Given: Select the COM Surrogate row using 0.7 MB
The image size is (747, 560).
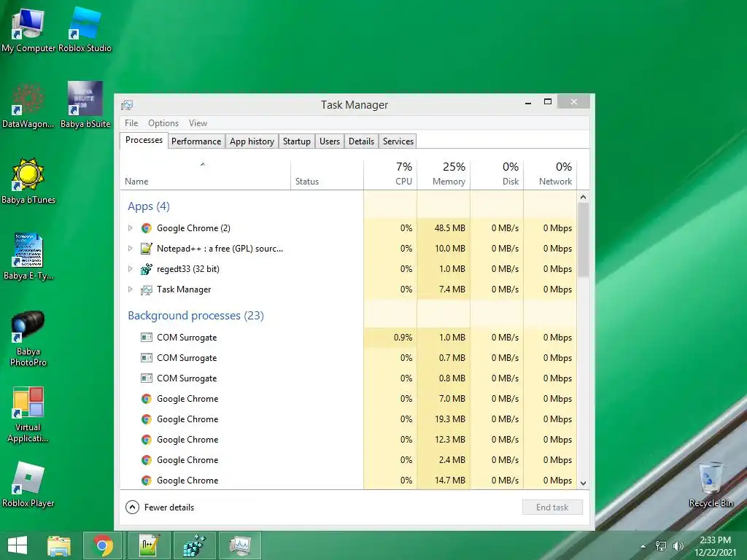Looking at the screenshot, I should pyautogui.click(x=349, y=358).
